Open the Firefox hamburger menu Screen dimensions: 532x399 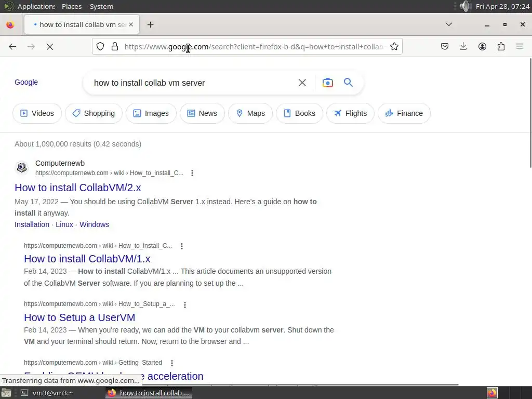point(520,46)
